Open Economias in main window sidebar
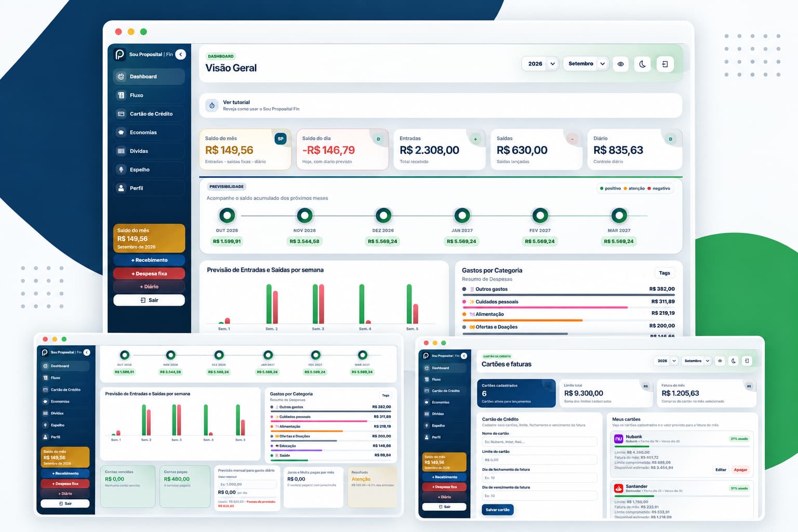This screenshot has width=798, height=532. pyautogui.click(x=149, y=132)
